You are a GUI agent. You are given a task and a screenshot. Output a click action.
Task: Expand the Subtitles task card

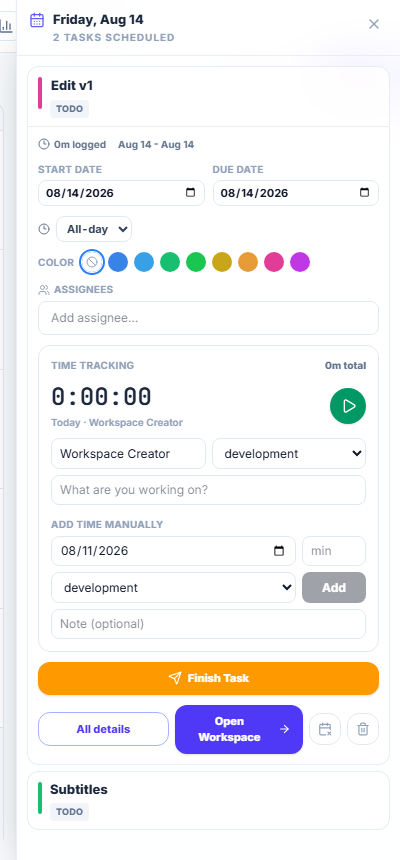(x=209, y=800)
